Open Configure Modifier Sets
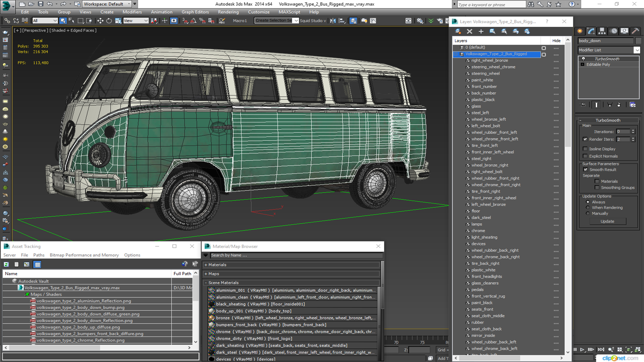Viewport: 644px width, 362px height. tap(633, 105)
